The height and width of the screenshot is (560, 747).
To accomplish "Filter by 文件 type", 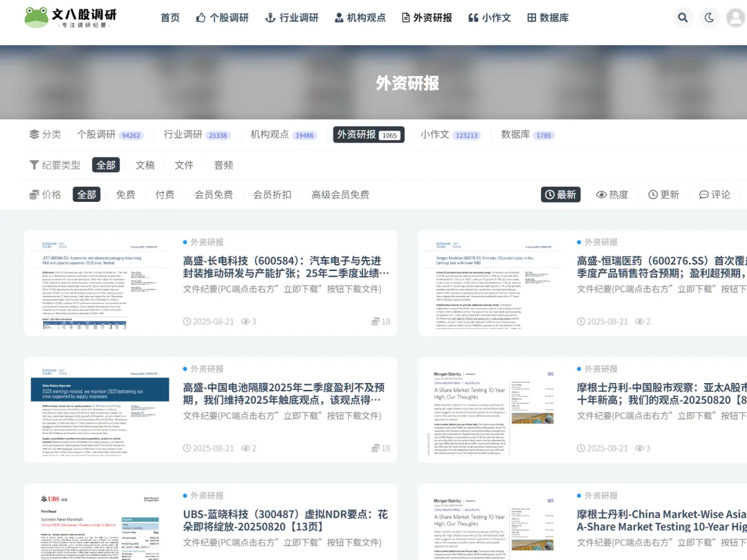I will (184, 165).
